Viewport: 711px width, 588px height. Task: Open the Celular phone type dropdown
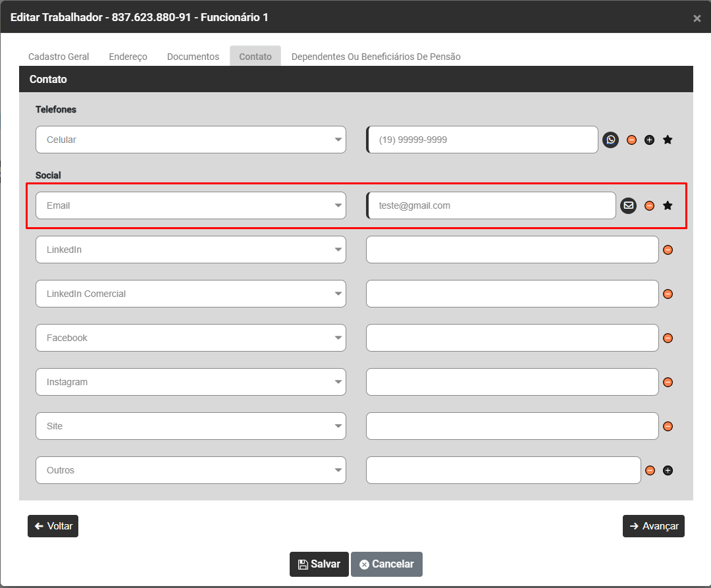(191, 140)
